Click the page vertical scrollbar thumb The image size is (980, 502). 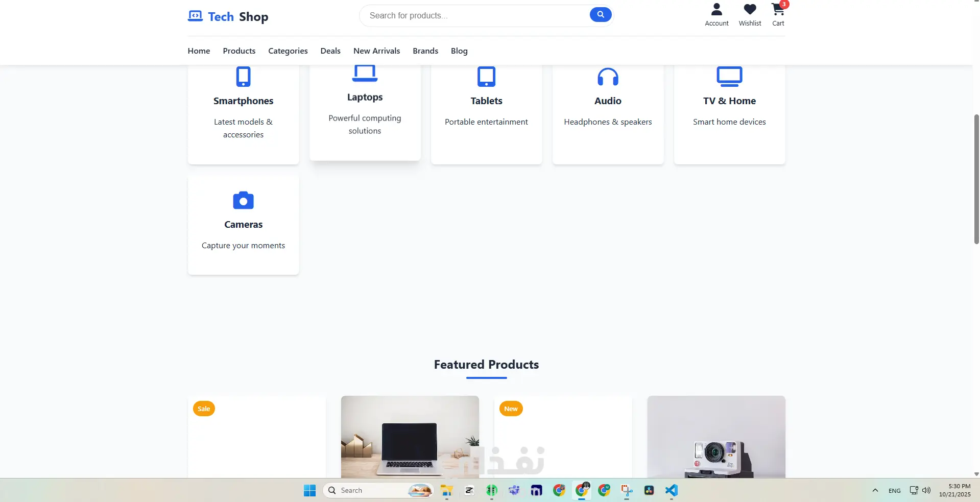coord(976,179)
